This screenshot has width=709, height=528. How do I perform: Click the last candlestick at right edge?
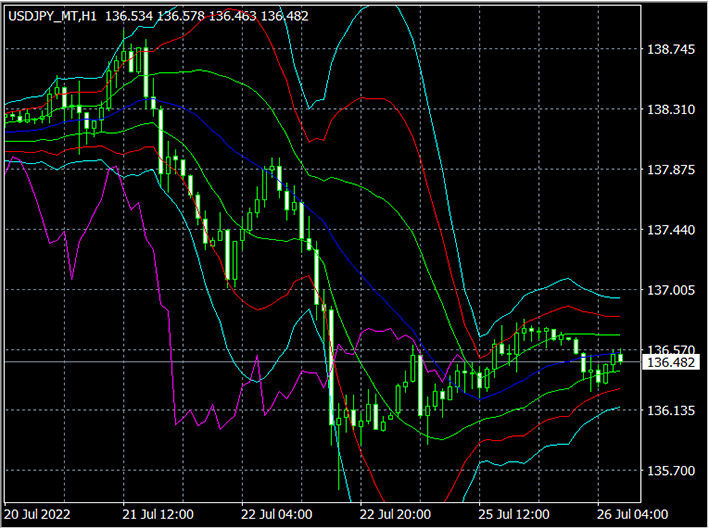(621, 357)
